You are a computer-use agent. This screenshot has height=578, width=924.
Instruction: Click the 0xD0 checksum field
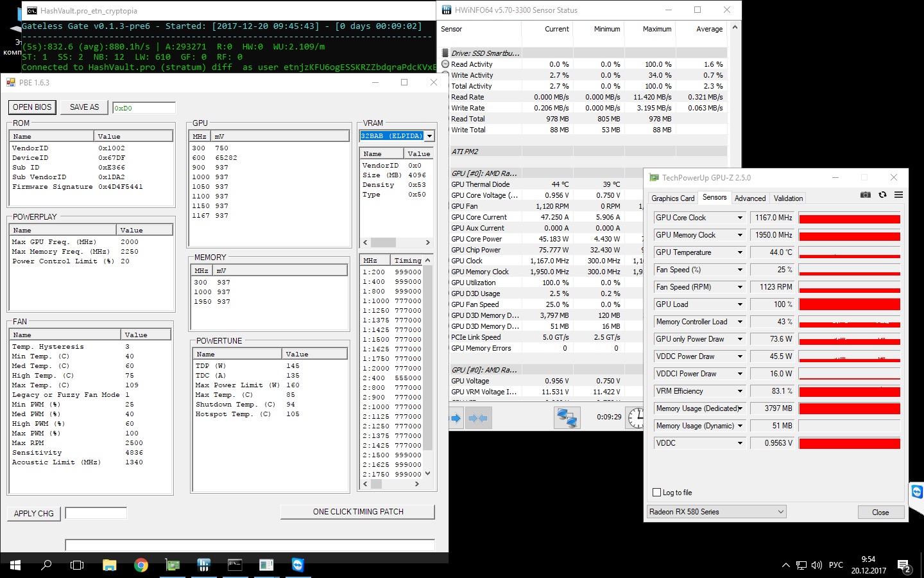click(144, 108)
